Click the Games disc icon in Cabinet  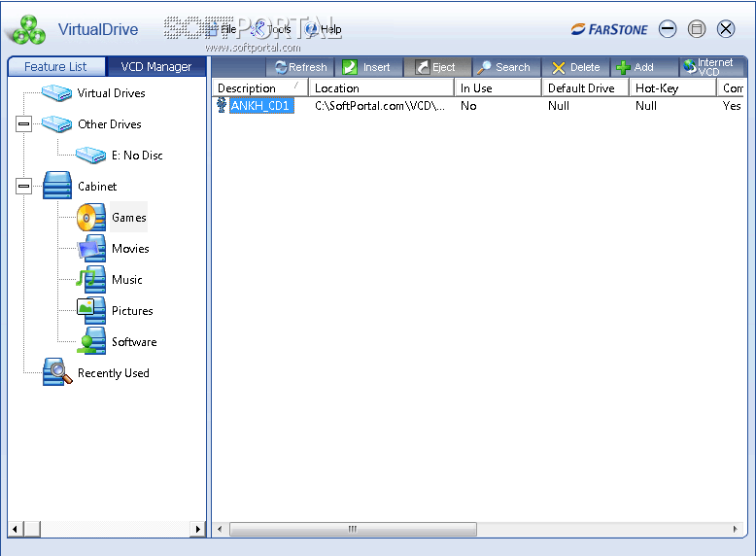tap(91, 218)
